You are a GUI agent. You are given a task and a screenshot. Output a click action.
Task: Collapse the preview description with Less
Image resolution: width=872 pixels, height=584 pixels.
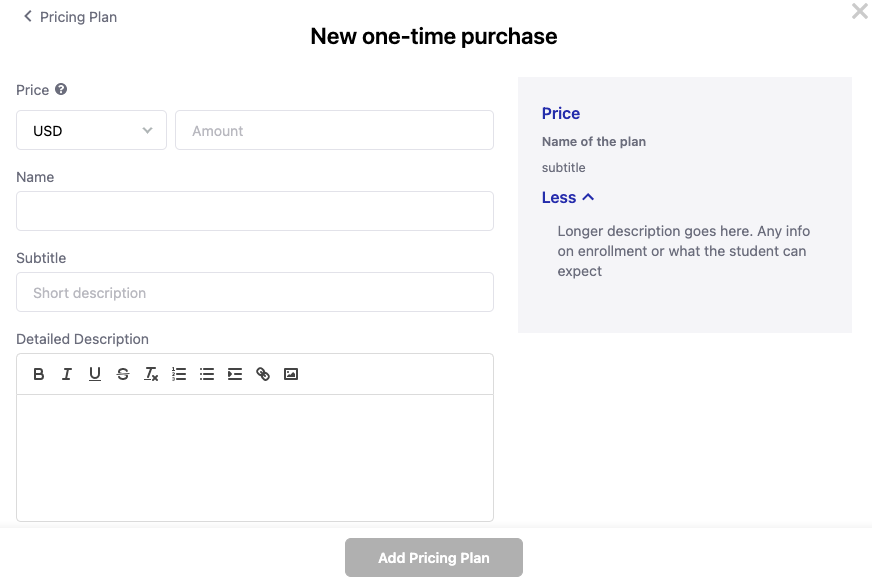coord(568,198)
